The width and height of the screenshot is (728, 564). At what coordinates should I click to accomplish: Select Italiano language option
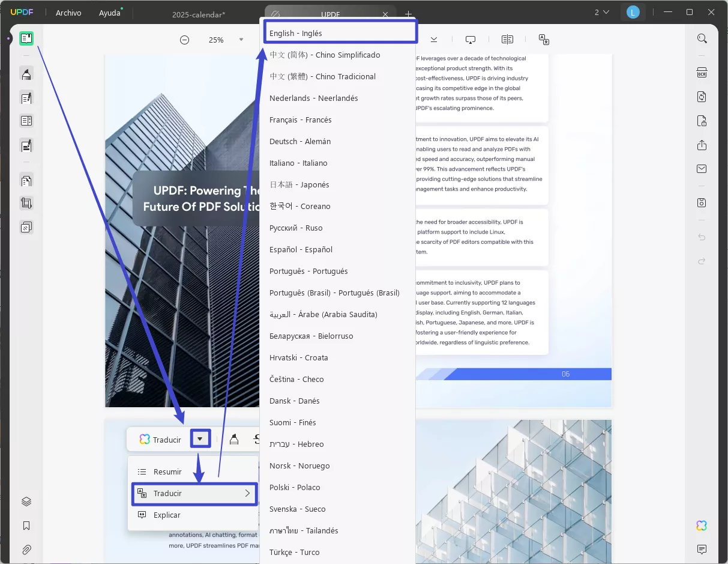tap(337, 163)
